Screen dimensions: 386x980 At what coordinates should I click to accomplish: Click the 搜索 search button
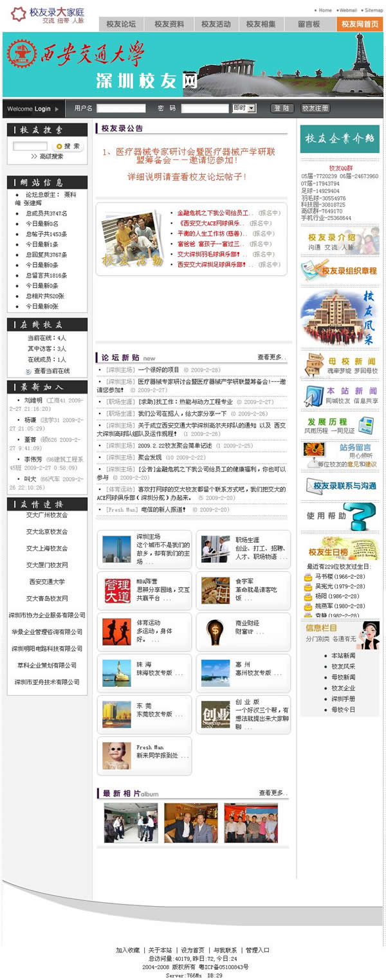68,147
